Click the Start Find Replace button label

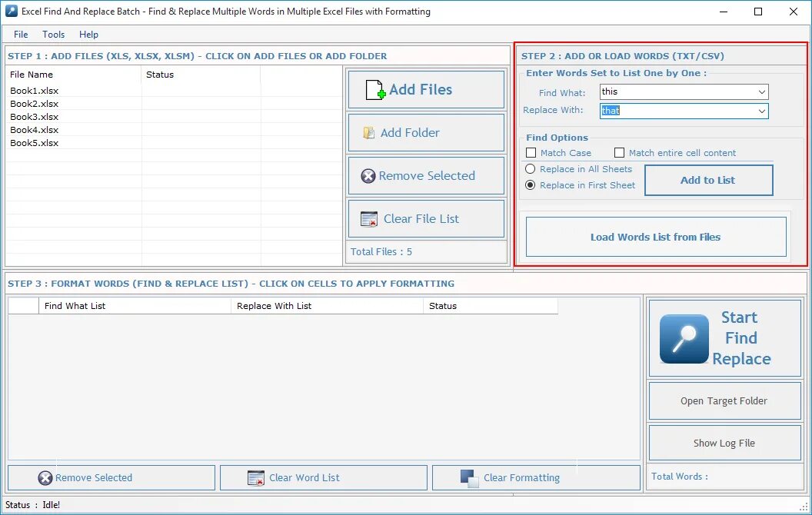pos(741,338)
